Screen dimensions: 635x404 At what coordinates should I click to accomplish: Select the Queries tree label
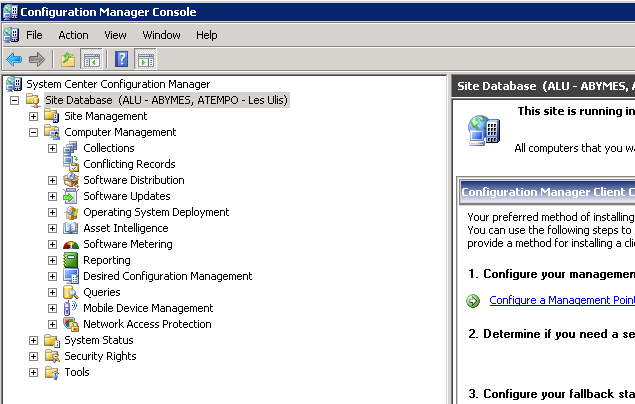[x=102, y=292]
